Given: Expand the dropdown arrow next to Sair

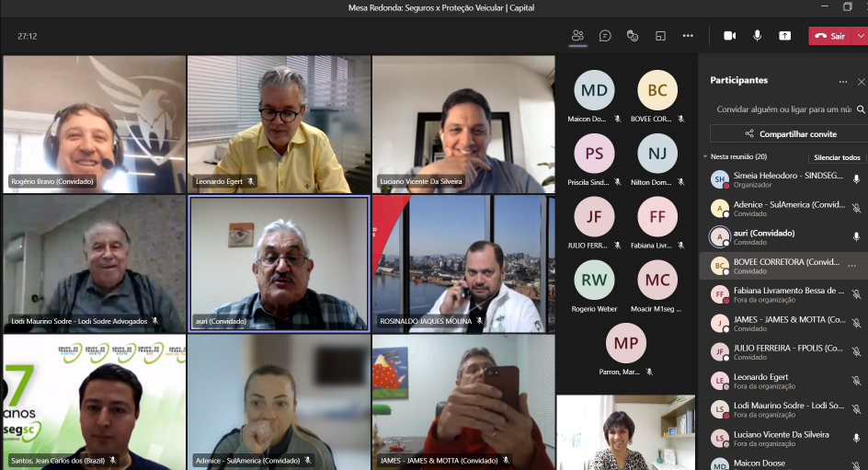Looking at the screenshot, I should [861, 36].
